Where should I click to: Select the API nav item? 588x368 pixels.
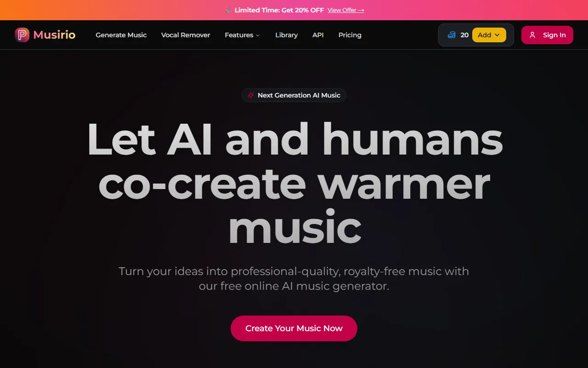[318, 35]
